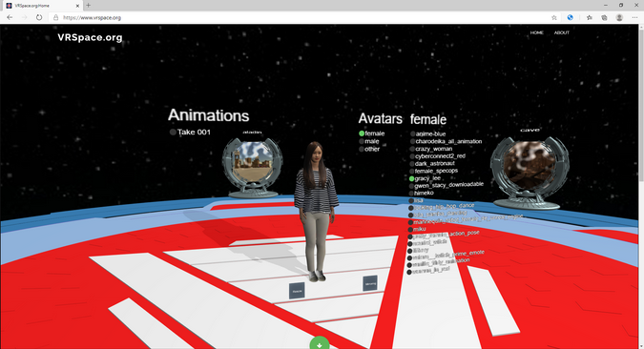This screenshot has height=349, width=644.
Task: Go back to the previous page
Action: [x=10, y=18]
